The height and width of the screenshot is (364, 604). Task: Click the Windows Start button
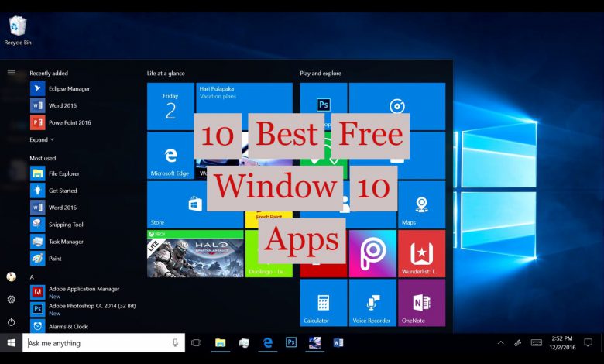[11, 342]
